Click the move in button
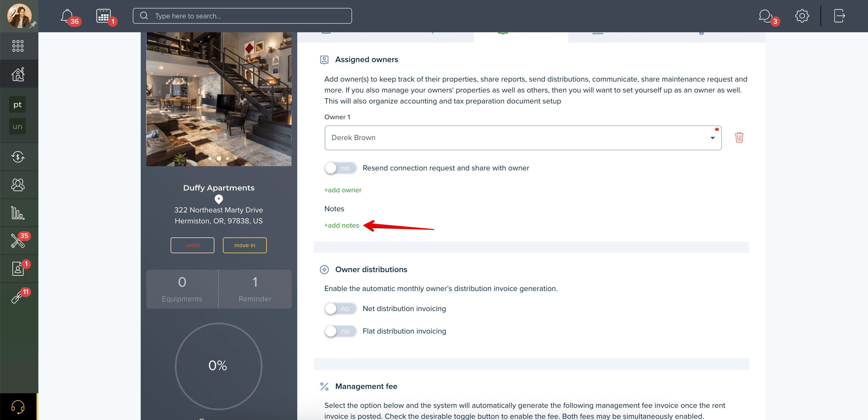 (245, 245)
